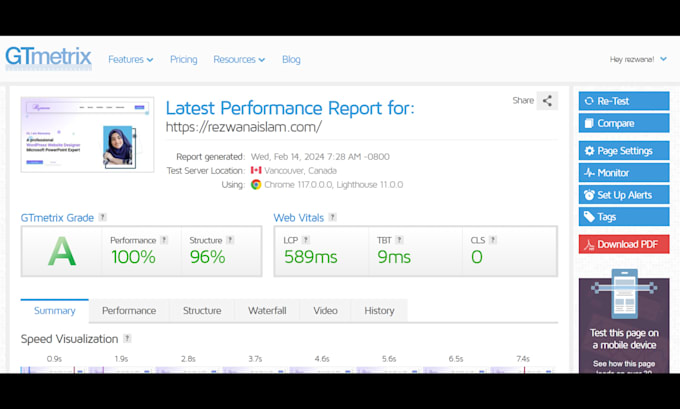Click the CLS value 0

click(x=477, y=257)
